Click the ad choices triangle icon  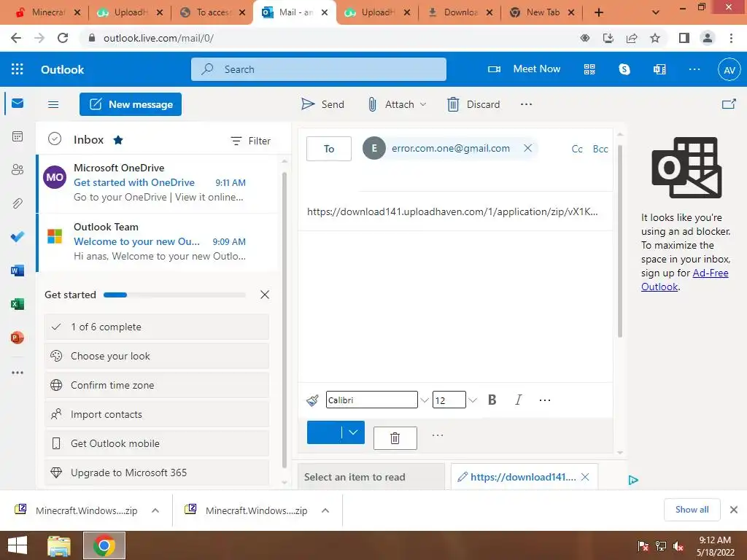pos(632,480)
